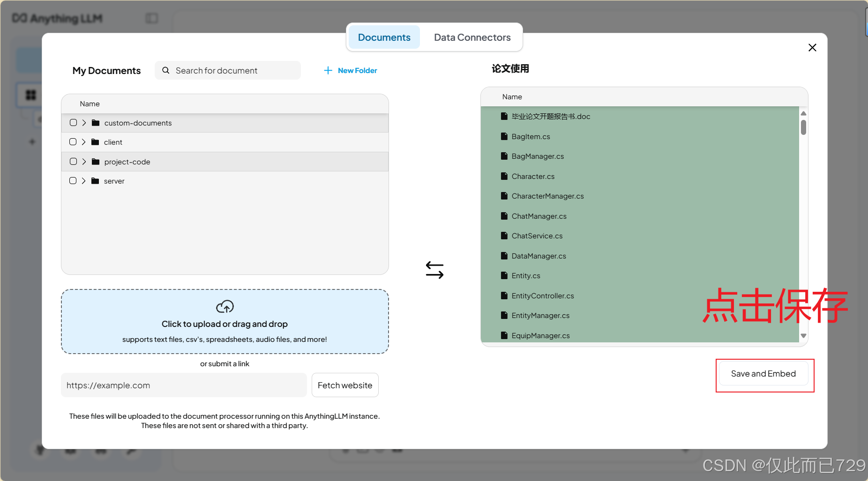
Task: Click the search magnifier icon
Action: (x=165, y=70)
